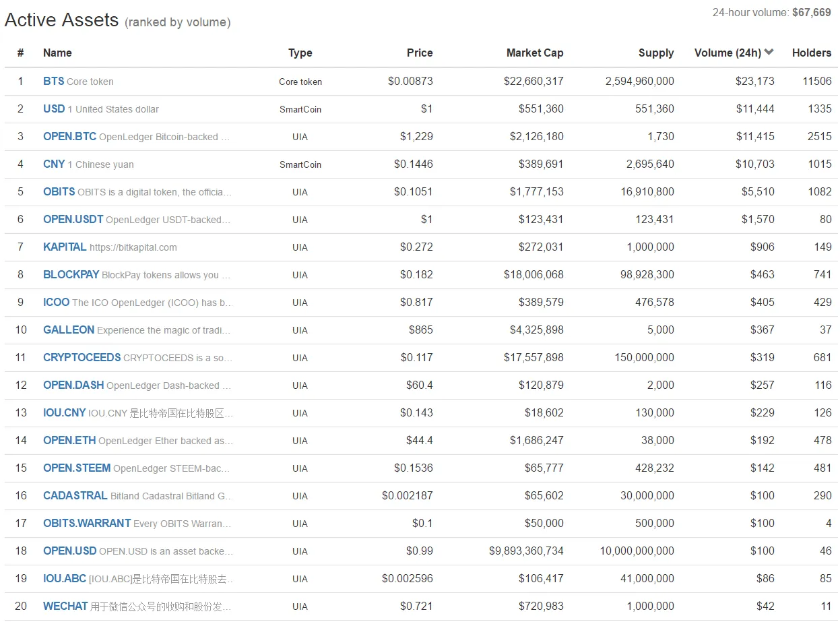Open the OPEN.BTC asset page
The image size is (840, 622).
coord(69,136)
